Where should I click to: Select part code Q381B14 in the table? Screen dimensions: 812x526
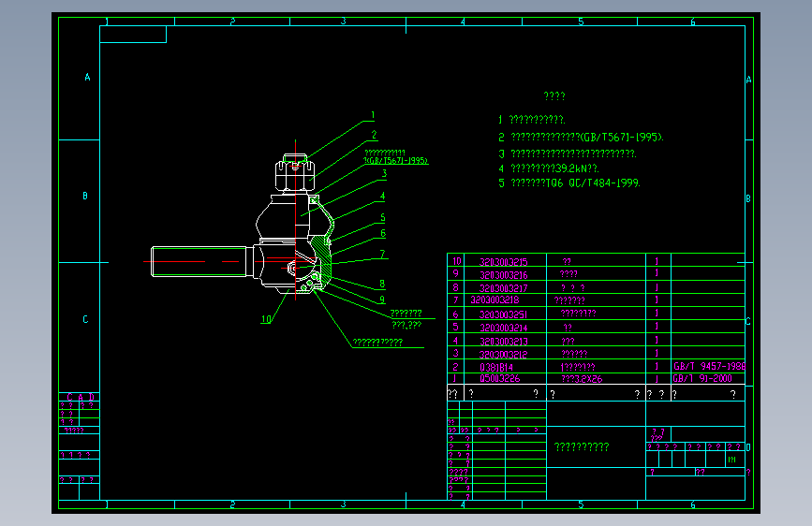point(496,367)
